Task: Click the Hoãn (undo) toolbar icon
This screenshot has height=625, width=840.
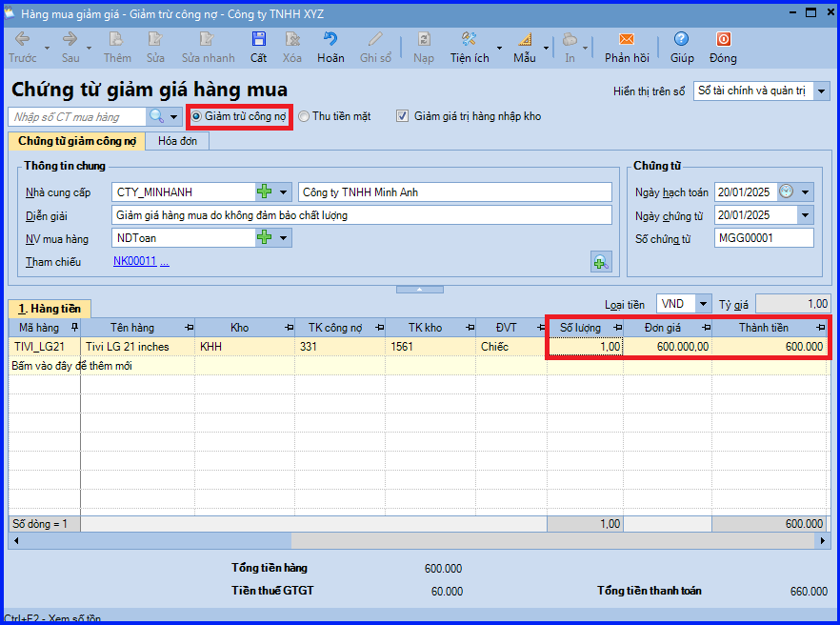Action: pos(330,39)
